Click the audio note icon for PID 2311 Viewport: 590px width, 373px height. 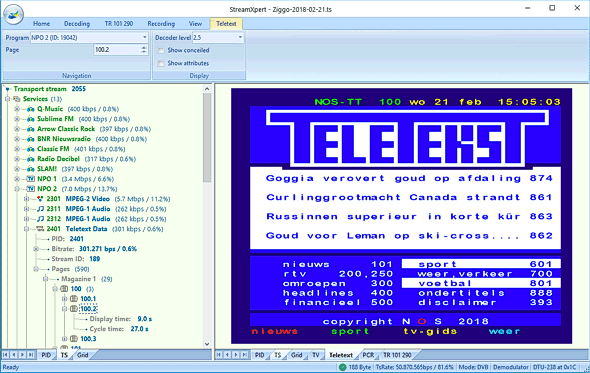(40, 209)
